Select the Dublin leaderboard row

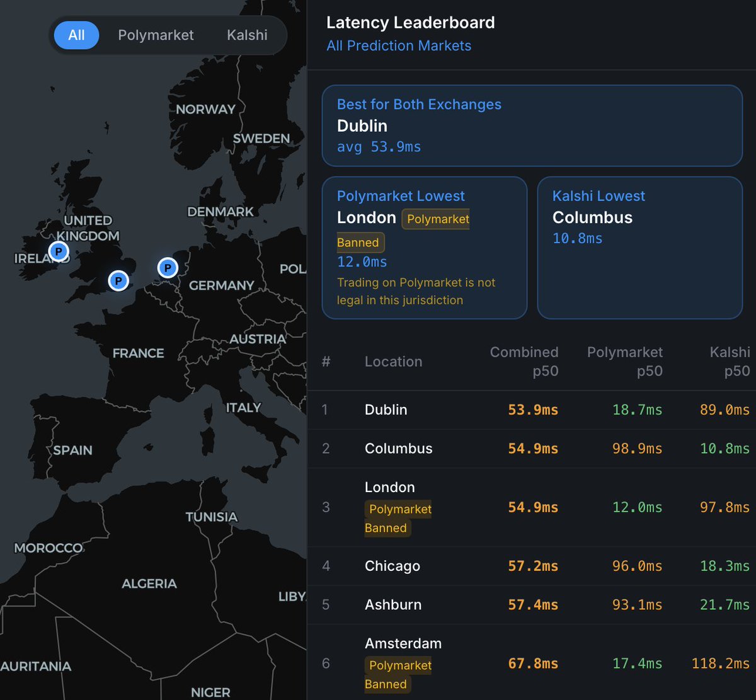pos(532,410)
